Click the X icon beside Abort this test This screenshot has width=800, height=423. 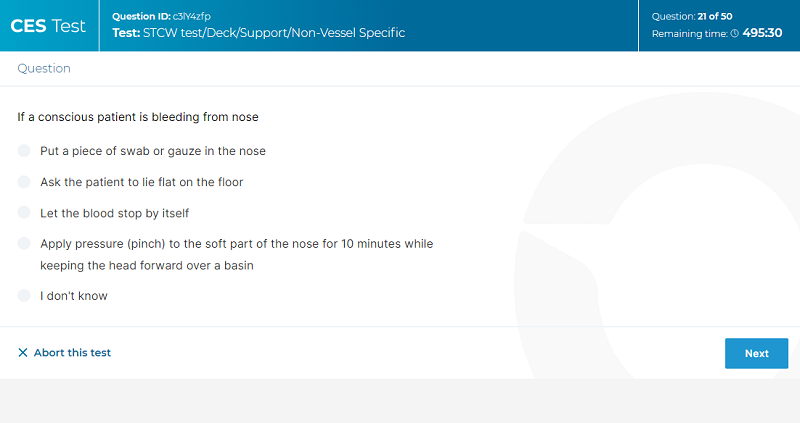pos(22,353)
